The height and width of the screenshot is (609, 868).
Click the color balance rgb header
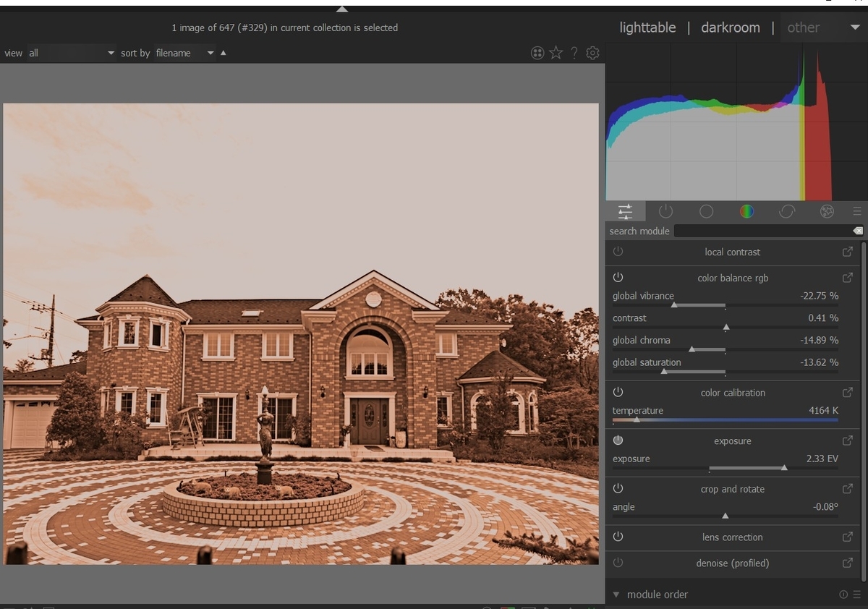[733, 278]
